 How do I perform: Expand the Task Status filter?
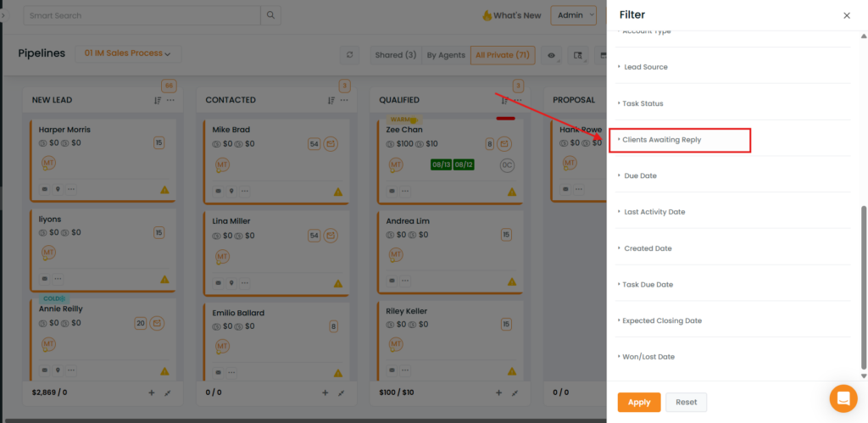pos(733,103)
